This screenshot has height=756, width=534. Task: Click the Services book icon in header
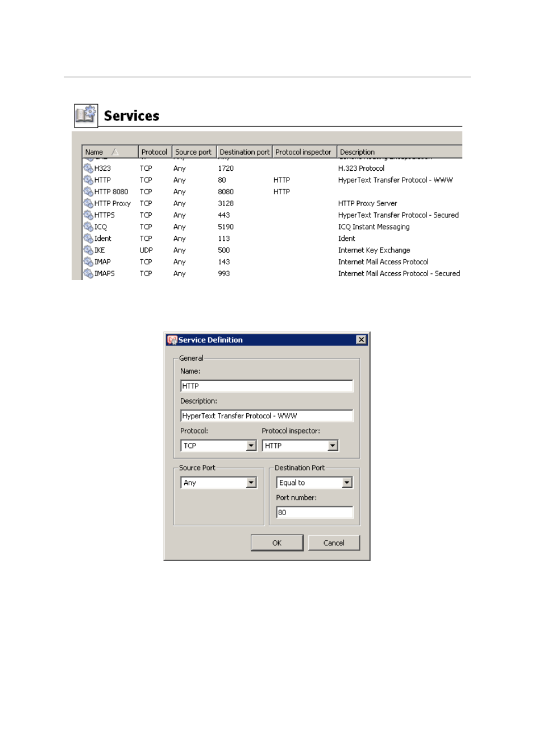[86, 115]
